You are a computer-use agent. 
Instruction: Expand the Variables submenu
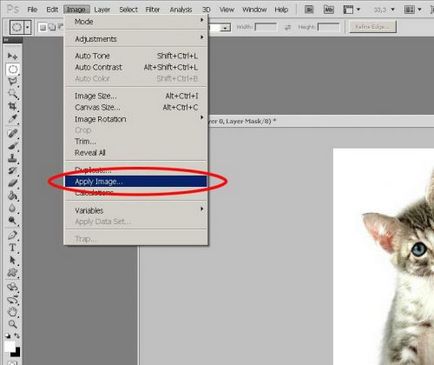[x=136, y=210]
